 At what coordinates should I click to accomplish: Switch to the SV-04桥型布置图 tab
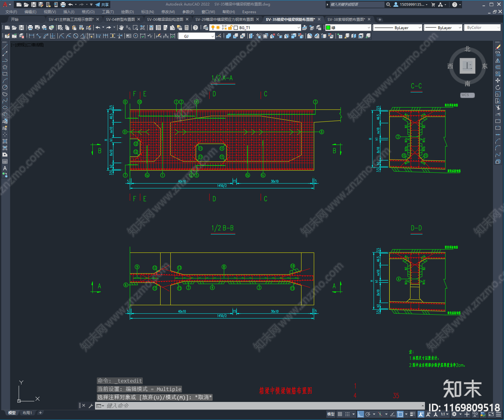click(120, 20)
